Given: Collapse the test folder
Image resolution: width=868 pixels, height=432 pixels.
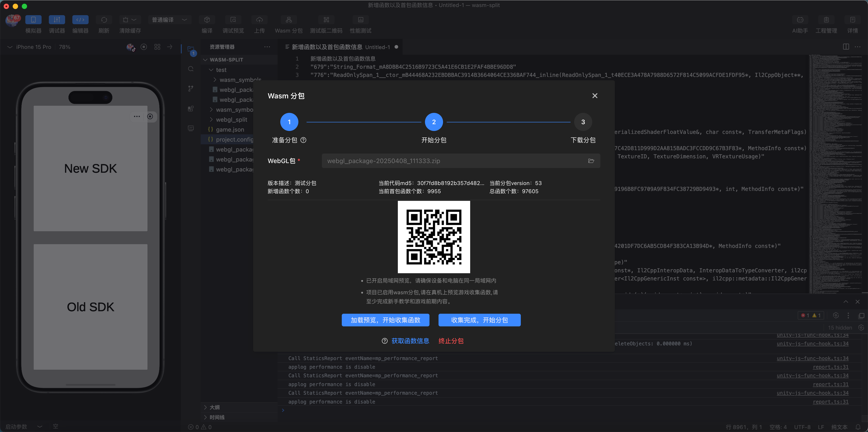Looking at the screenshot, I should coord(239,70).
